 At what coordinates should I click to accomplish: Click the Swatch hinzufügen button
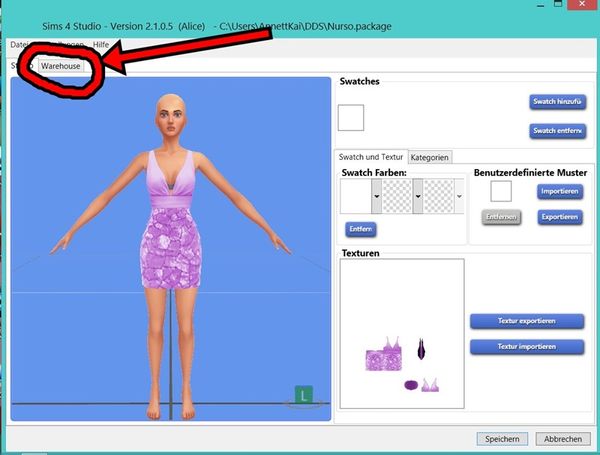[x=557, y=101]
